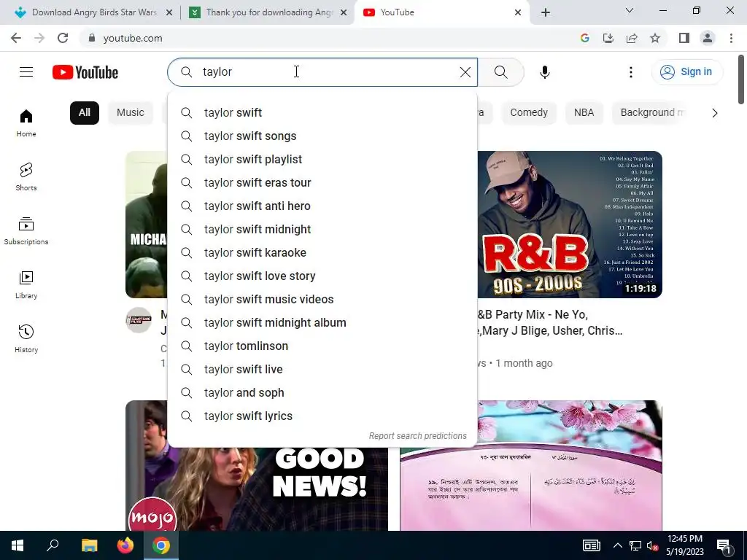Reload the page
Image resolution: width=747 pixels, height=560 pixels.
63,38
